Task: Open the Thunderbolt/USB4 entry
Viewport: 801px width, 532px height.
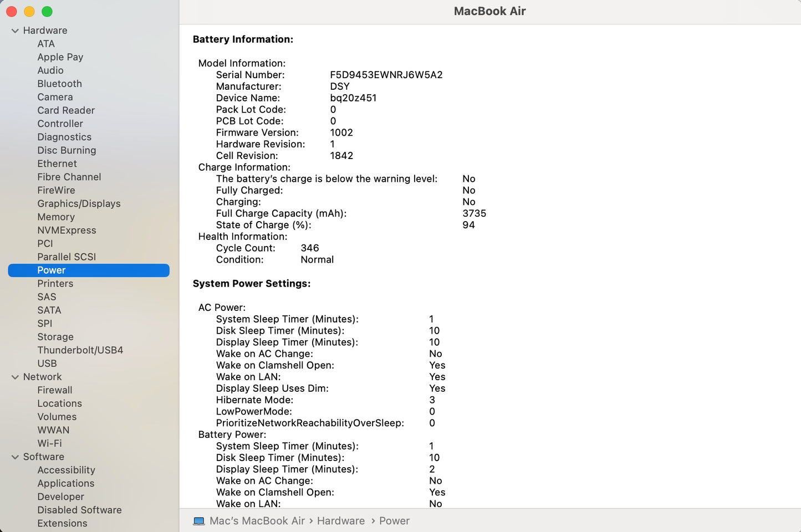Action: pos(80,350)
